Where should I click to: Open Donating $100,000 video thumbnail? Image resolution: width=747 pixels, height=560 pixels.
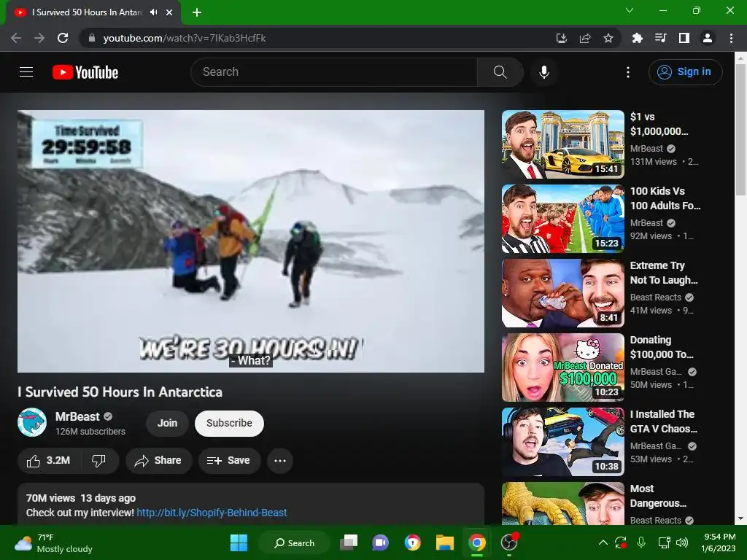pyautogui.click(x=563, y=367)
